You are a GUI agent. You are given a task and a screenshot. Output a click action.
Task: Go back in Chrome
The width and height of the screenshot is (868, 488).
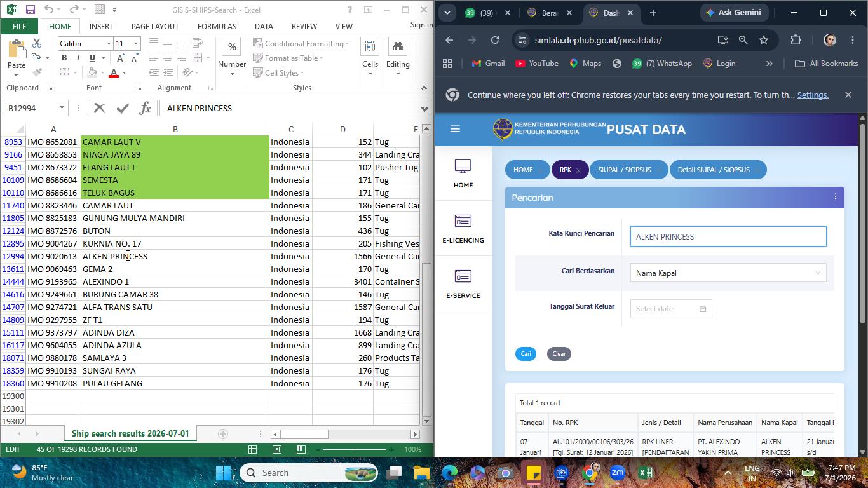(449, 40)
